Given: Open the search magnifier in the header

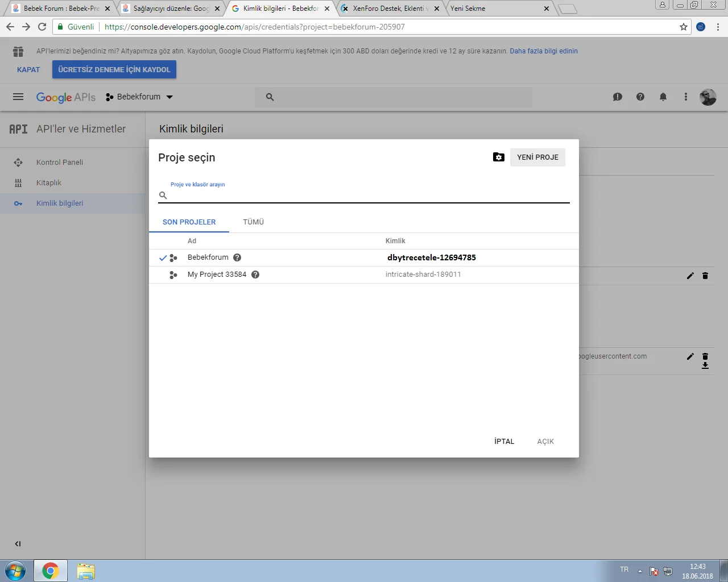Looking at the screenshot, I should [269, 97].
